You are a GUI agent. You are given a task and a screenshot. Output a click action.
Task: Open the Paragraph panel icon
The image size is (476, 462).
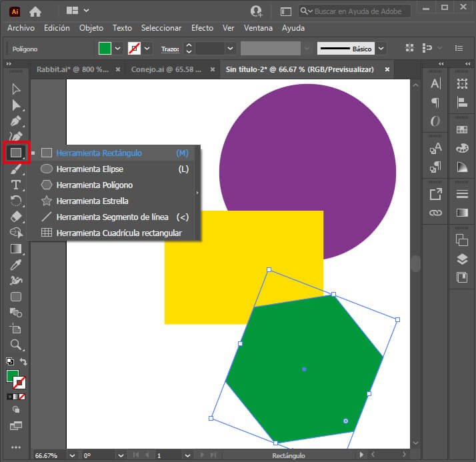[x=435, y=103]
